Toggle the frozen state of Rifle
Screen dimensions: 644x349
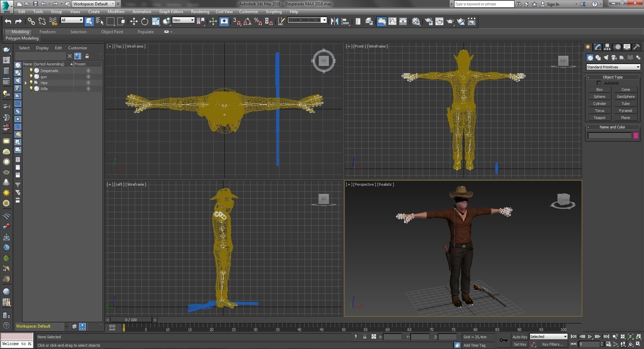point(88,89)
